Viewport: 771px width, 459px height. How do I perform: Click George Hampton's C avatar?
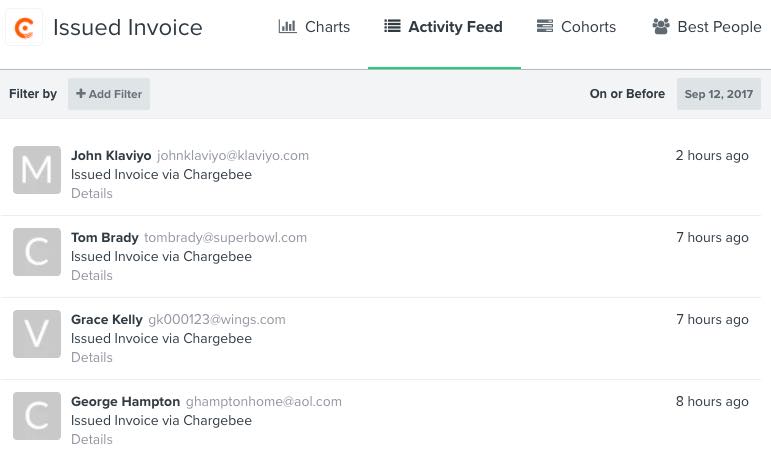pyautogui.click(x=37, y=416)
